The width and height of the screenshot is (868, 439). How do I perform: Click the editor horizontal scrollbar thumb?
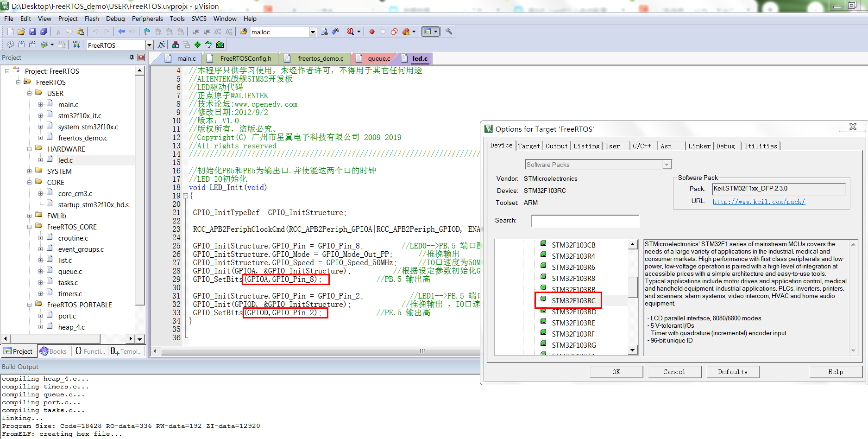(x=422, y=351)
